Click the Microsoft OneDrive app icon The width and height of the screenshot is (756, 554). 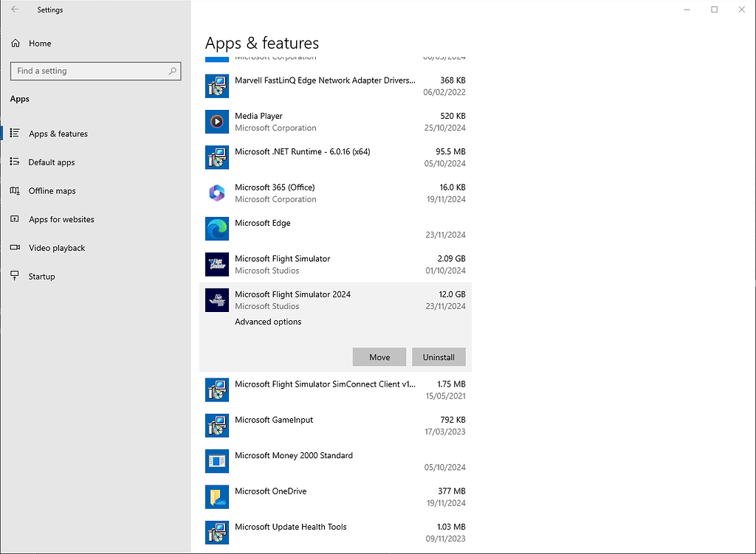click(217, 496)
